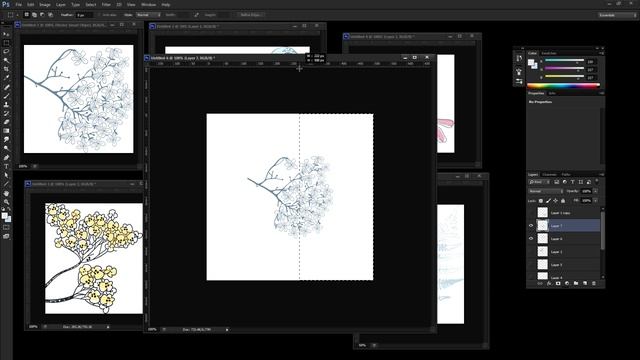Switch to the Swatches tab

point(549,53)
